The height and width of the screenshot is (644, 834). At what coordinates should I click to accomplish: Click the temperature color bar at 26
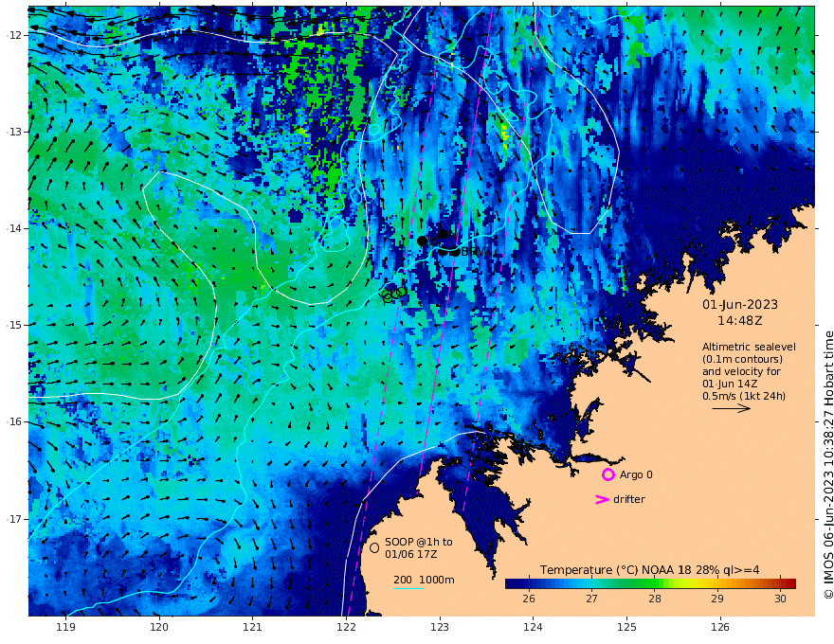click(528, 583)
